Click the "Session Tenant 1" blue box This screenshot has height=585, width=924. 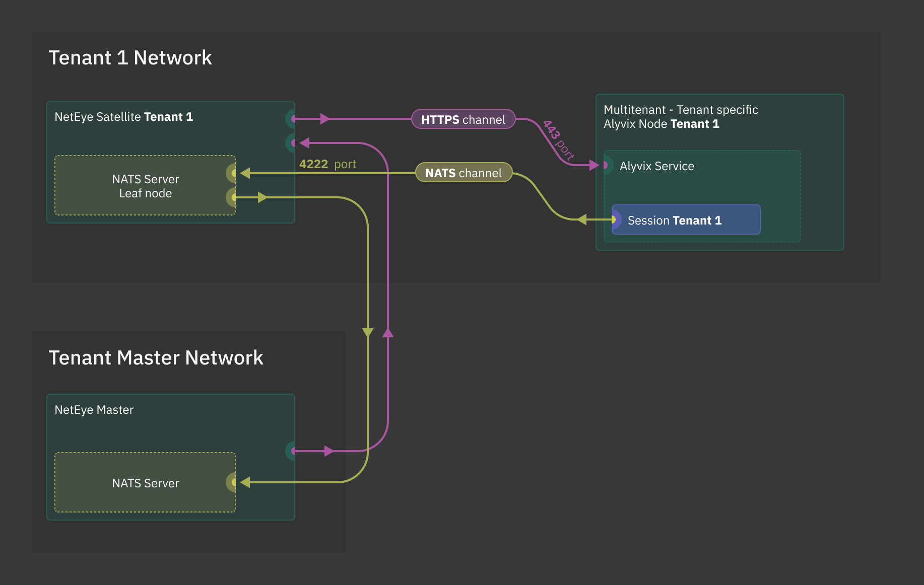coord(686,220)
